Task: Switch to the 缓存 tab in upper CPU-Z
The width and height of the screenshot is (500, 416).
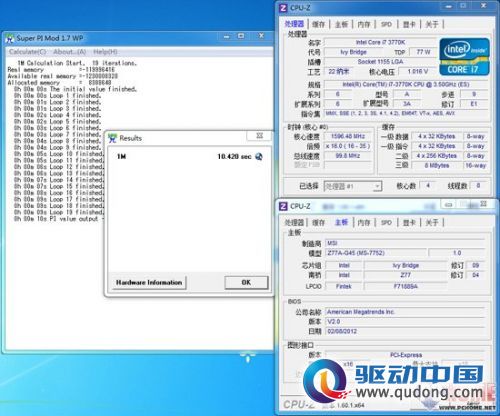Action: coord(318,24)
